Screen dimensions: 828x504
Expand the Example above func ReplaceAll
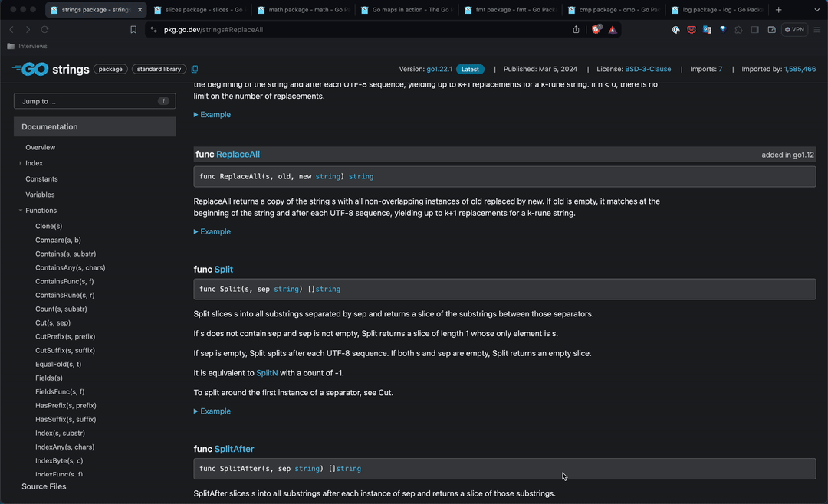pos(212,115)
